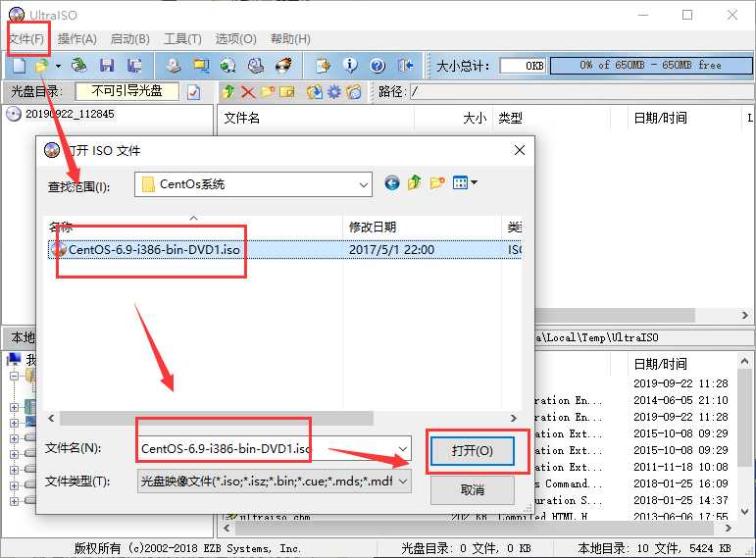This screenshot has width=756, height=558.
Task: Click the 打开(O) button
Action: click(472, 451)
